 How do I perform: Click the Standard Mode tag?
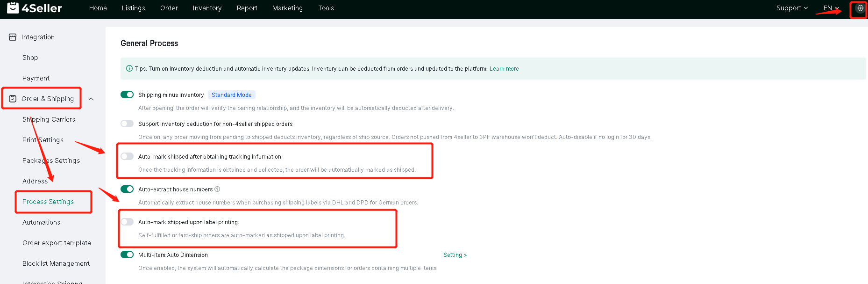(x=232, y=95)
